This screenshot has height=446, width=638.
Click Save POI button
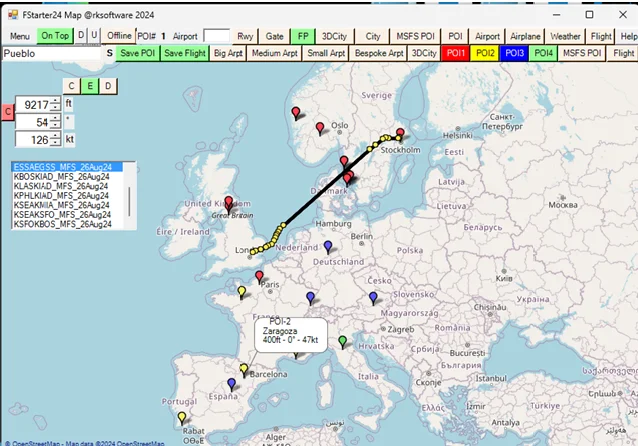pyautogui.click(x=138, y=53)
